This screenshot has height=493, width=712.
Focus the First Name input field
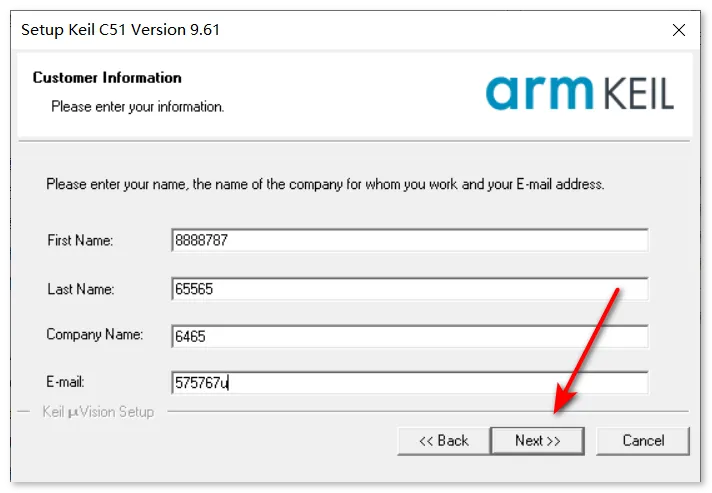[410, 240]
